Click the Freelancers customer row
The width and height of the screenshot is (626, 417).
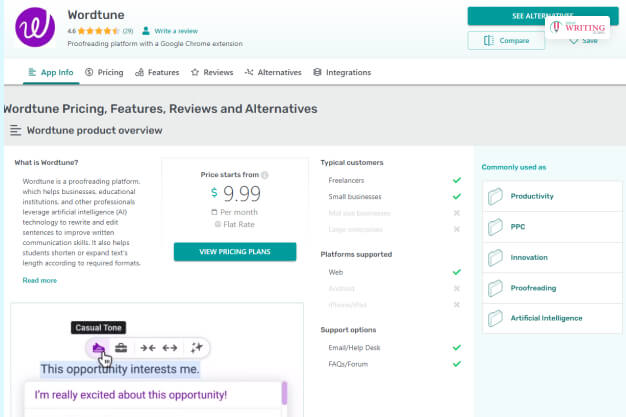pos(394,180)
